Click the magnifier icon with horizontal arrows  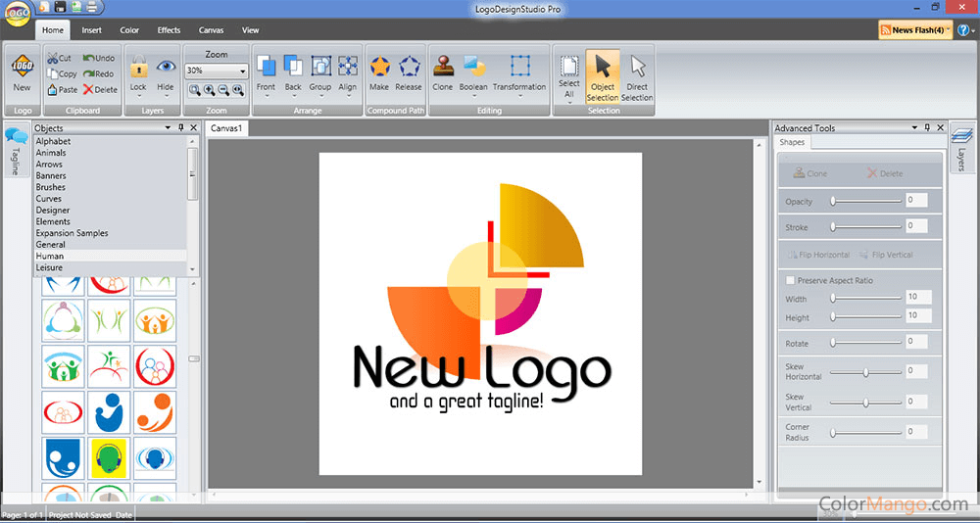pyautogui.click(x=238, y=90)
